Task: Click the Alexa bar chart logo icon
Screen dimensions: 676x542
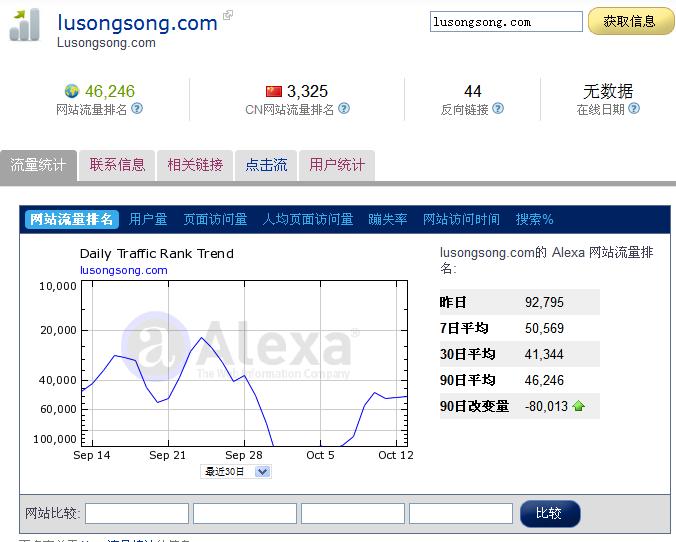Action: click(25, 25)
